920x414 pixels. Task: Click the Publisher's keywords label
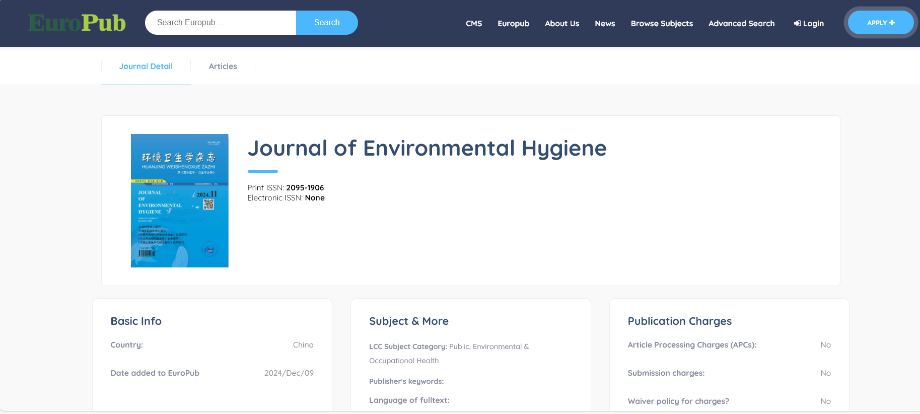pyautogui.click(x=407, y=381)
